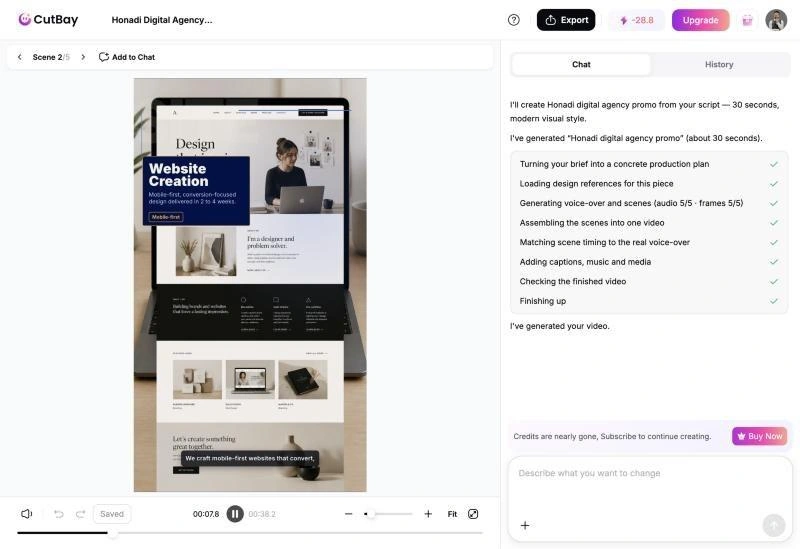Open the fullscreen preview icon
This screenshot has width=800, height=549.
pos(473,514)
